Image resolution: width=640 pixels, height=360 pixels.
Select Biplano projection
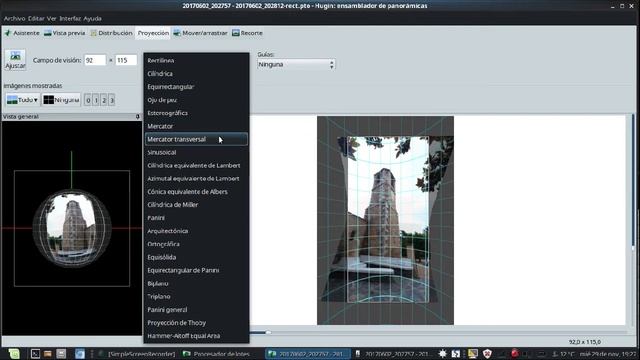click(196, 283)
